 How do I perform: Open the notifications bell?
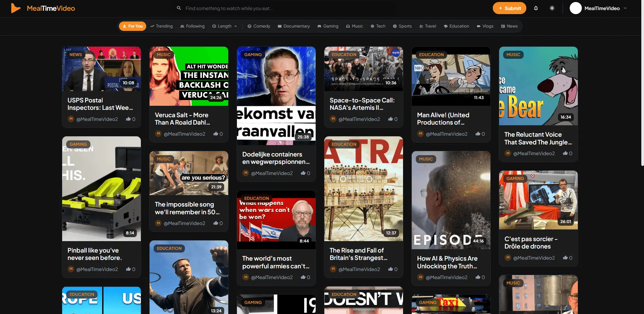[536, 8]
